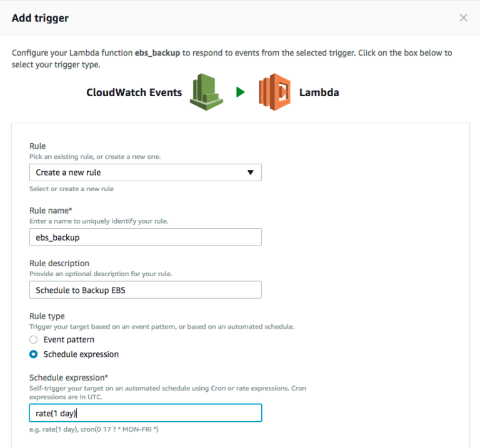Focus the Rule name field containing ebs_backup
The height and width of the screenshot is (448, 480).
[x=146, y=237]
